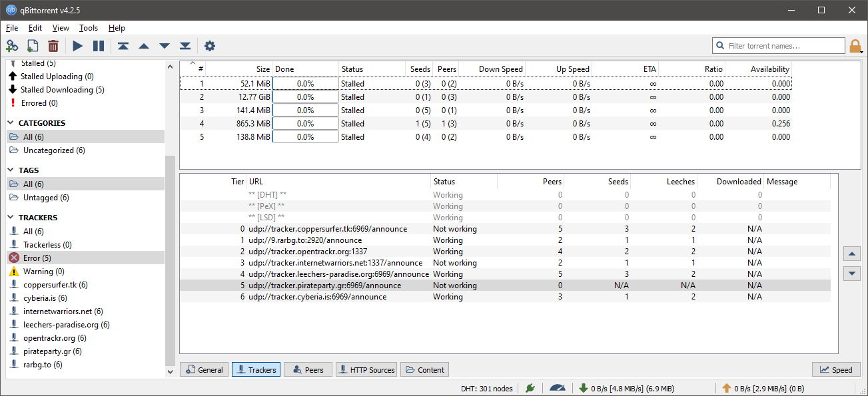
Task: Select the Stalled Uploading (0) filter
Action: click(85, 77)
